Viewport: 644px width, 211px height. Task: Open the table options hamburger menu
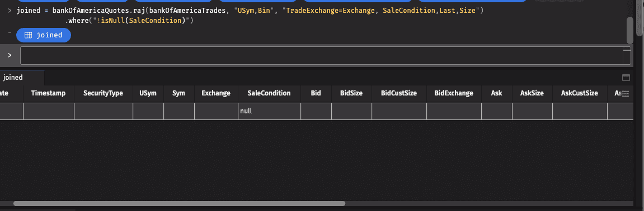[x=626, y=93]
